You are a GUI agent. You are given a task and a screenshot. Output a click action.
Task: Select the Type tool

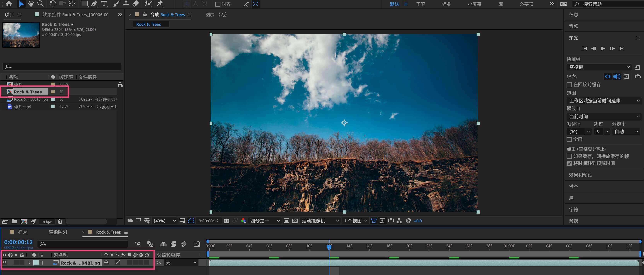(104, 4)
